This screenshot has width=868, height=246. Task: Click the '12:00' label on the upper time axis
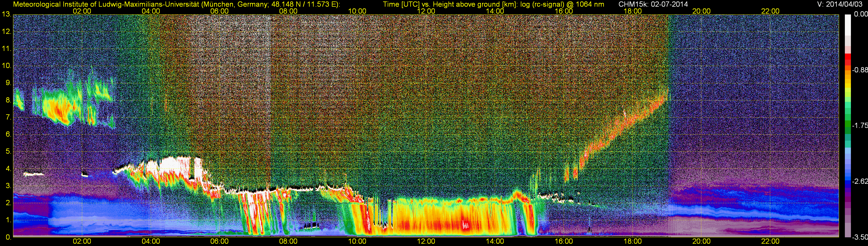(x=426, y=11)
